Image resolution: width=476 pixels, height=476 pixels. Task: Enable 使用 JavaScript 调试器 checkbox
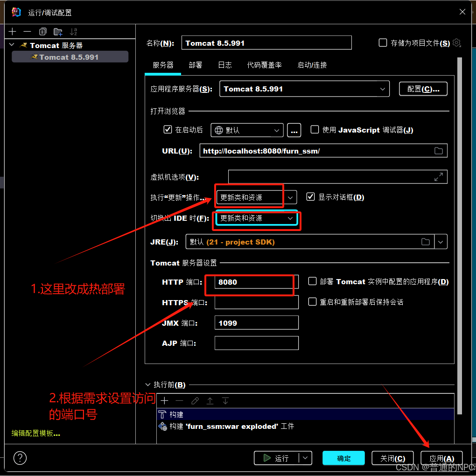click(x=315, y=130)
